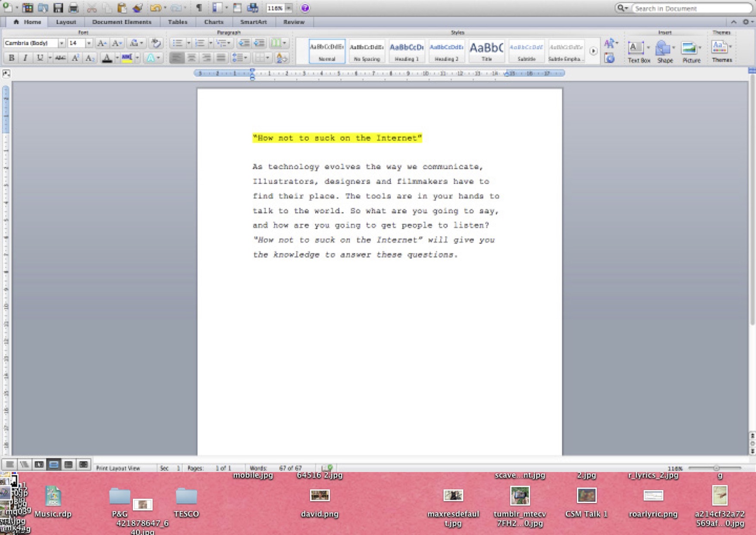Open the Toolbox in the toolbar
Screen dimensions: 756x535
point(237,8)
